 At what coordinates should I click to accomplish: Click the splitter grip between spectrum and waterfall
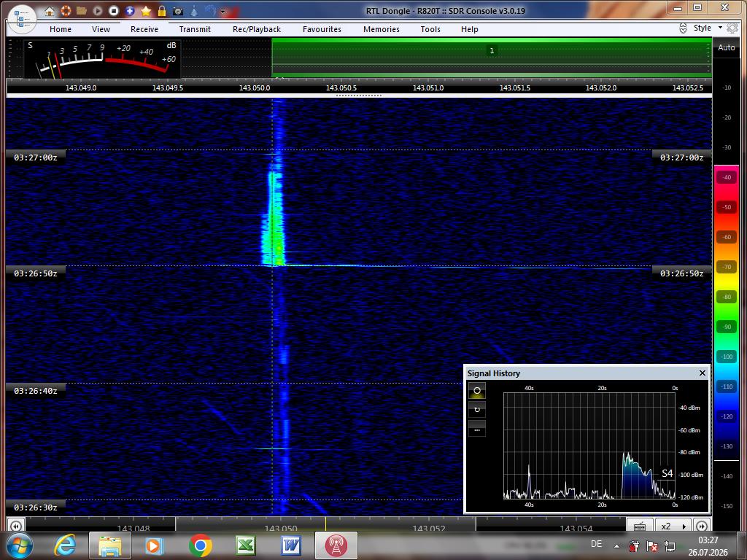click(359, 96)
